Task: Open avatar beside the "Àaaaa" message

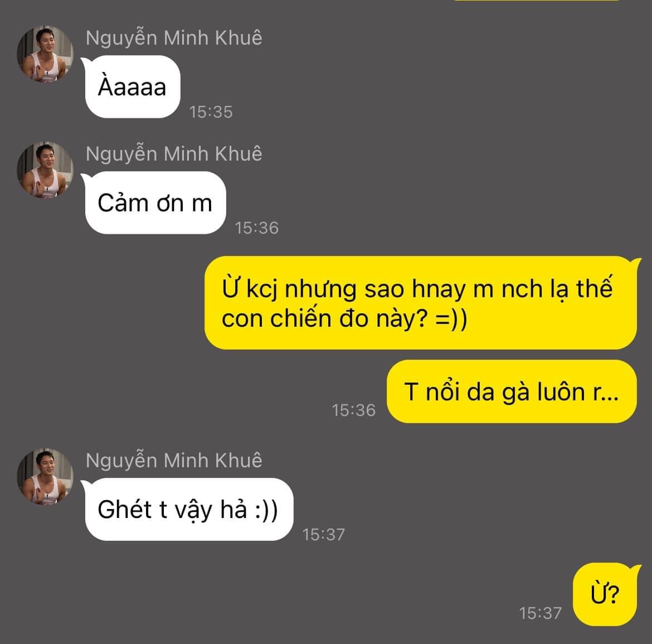Action: pyautogui.click(x=45, y=54)
